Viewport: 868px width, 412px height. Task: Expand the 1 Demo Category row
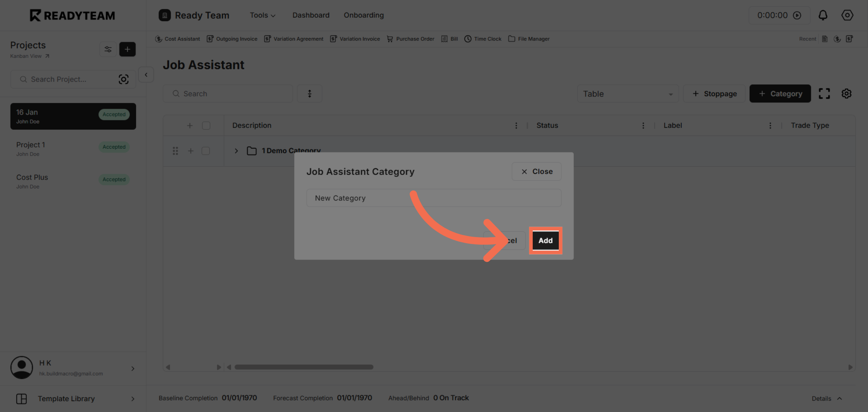[x=236, y=151]
